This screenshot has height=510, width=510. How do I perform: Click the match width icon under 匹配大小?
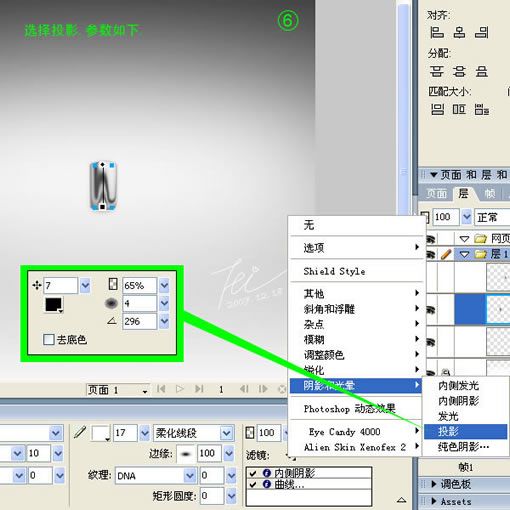[437, 109]
